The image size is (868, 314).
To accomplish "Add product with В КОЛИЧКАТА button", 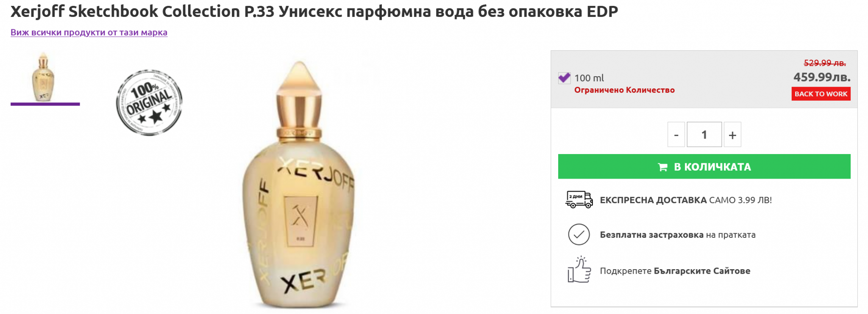I will (x=704, y=166).
